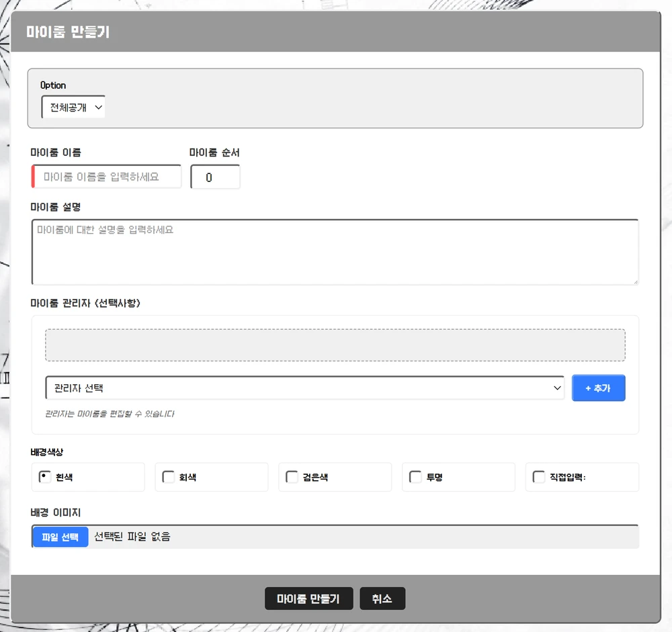Cancel the dialog with 취소

(382, 598)
